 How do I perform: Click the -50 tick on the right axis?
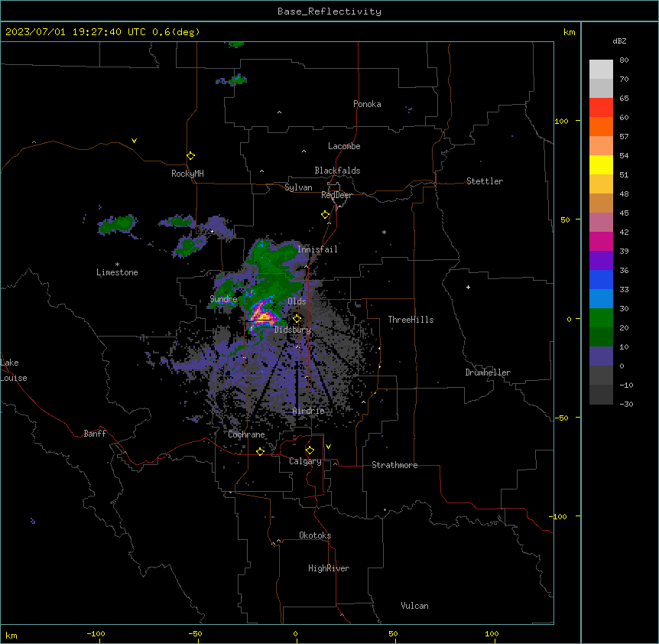pos(561,418)
